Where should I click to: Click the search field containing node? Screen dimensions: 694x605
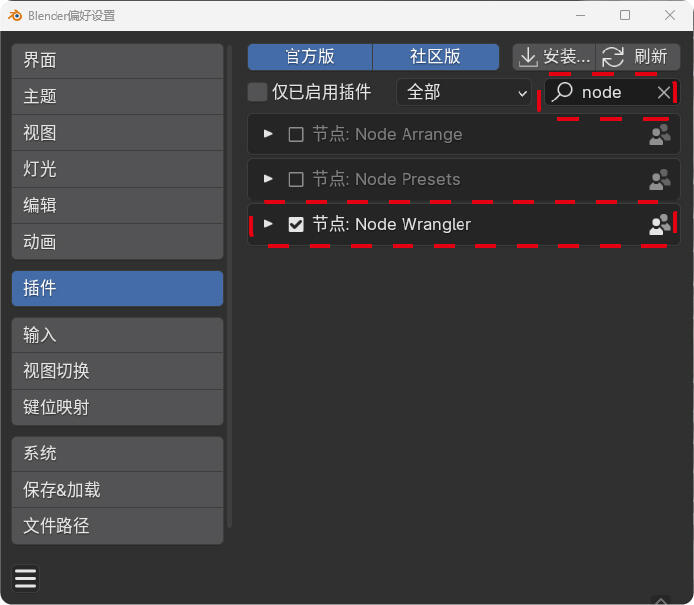coord(612,92)
